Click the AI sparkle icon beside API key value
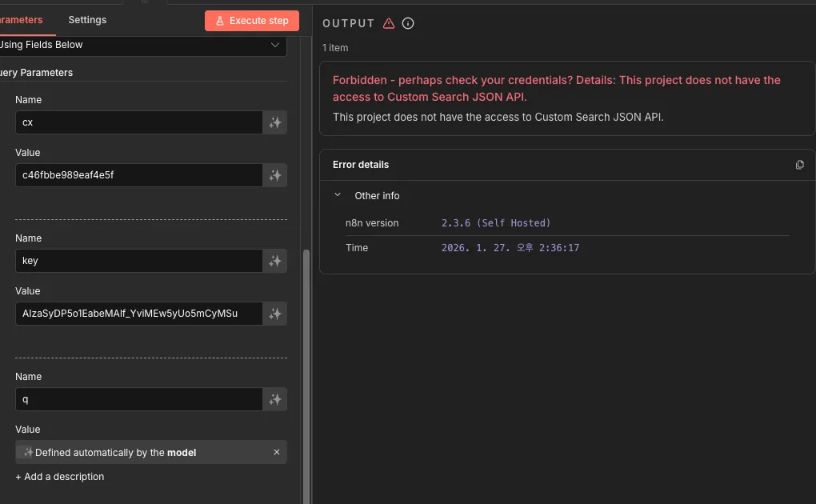The width and height of the screenshot is (816, 504). (x=275, y=314)
